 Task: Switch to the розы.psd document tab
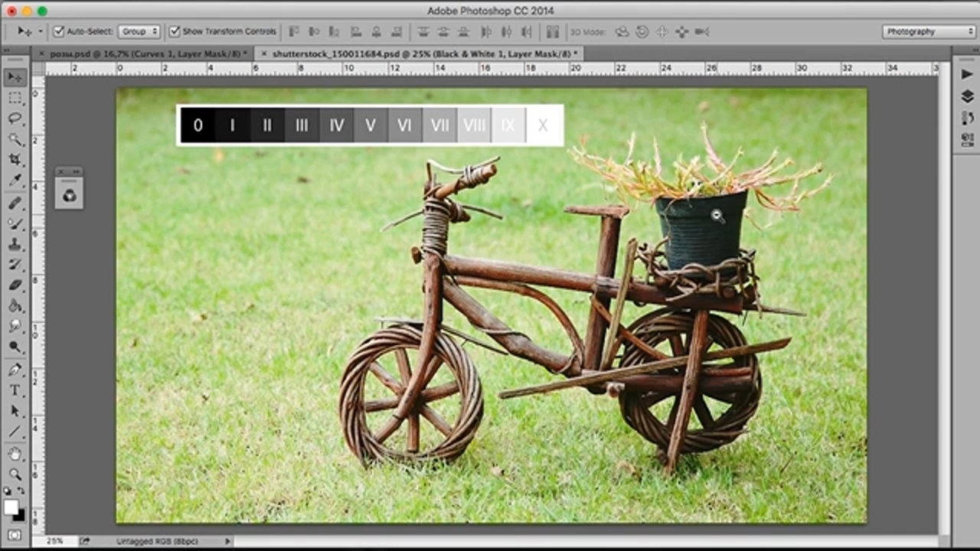pos(149,54)
